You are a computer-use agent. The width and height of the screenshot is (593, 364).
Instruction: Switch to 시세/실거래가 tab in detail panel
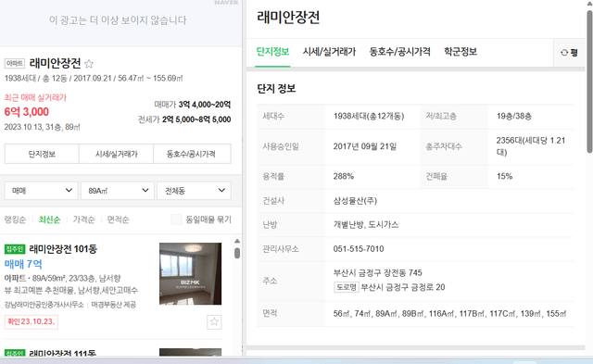pos(329,52)
